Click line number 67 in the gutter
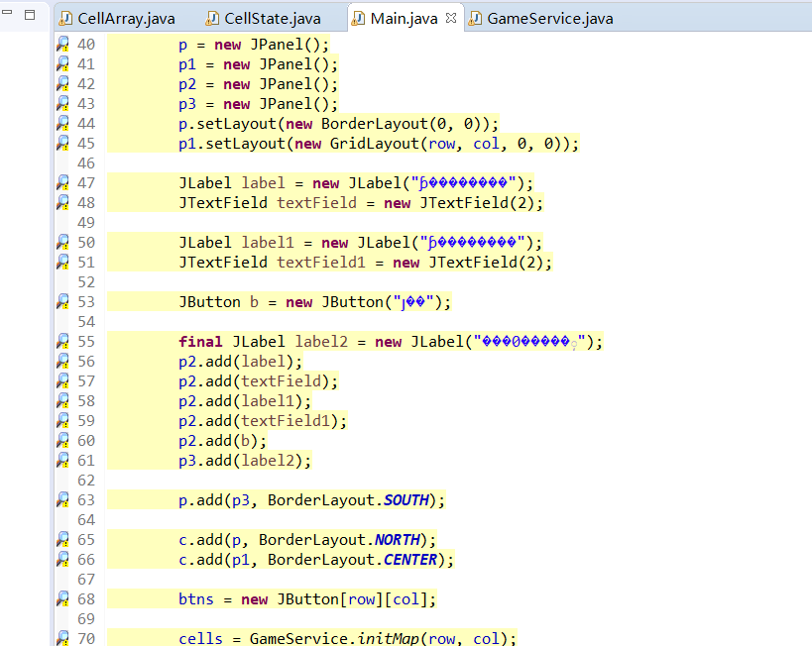 coord(86,580)
